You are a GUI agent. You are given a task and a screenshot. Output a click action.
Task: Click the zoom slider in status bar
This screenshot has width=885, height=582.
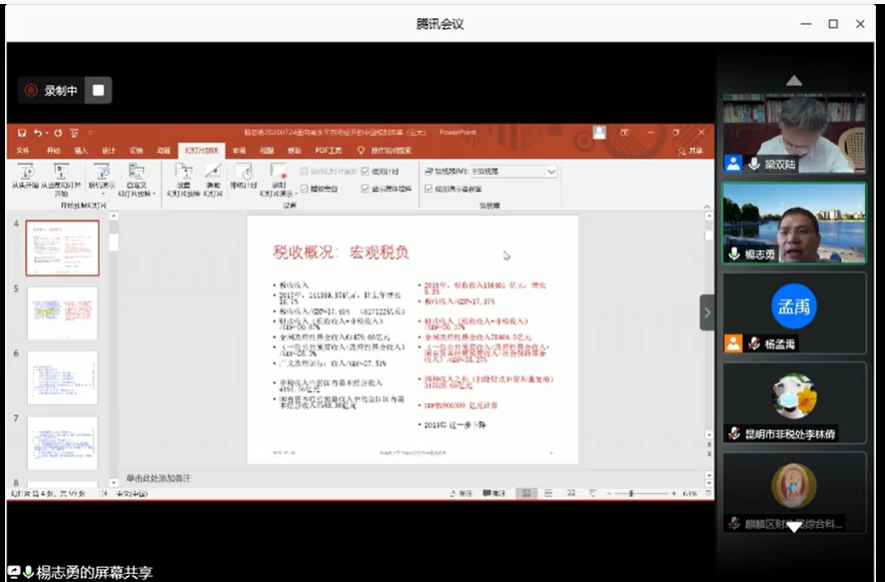pos(632,493)
